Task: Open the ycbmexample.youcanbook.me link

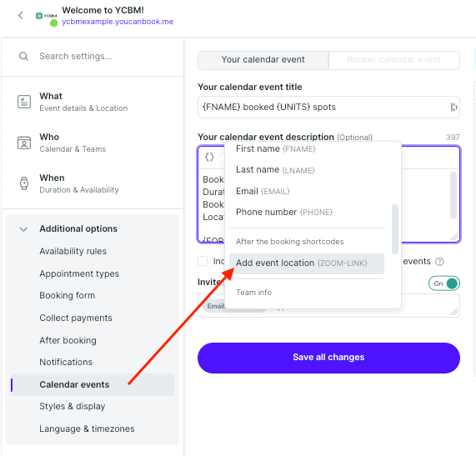Action: click(x=118, y=22)
